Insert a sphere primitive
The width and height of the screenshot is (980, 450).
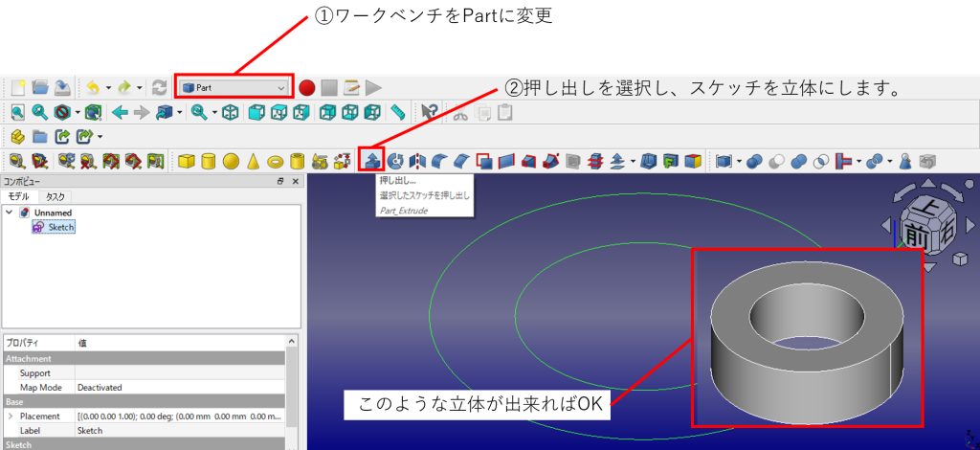coord(231,161)
